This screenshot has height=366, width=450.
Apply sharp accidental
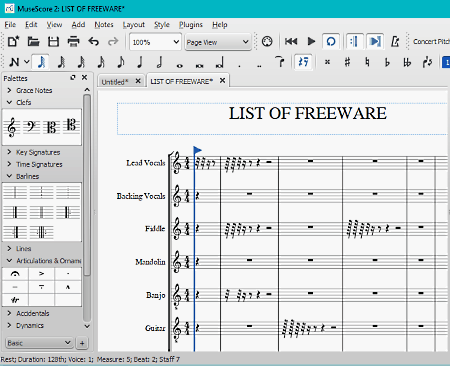coord(347,62)
